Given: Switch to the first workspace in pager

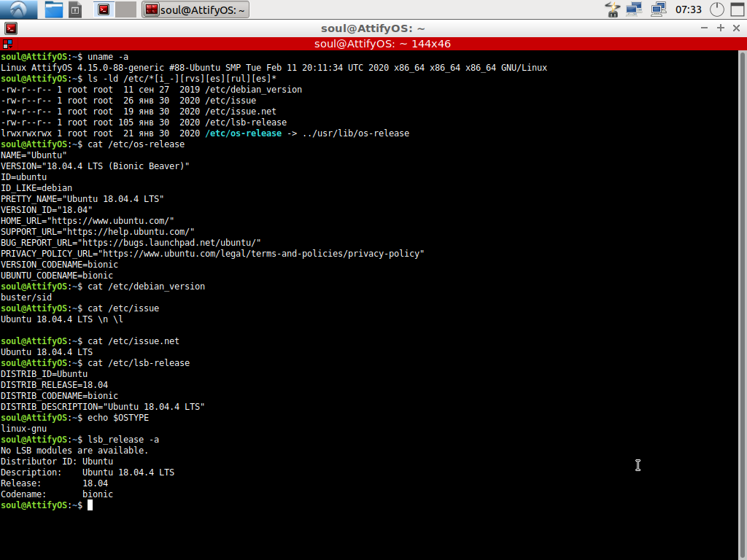Looking at the screenshot, I should [x=104, y=9].
